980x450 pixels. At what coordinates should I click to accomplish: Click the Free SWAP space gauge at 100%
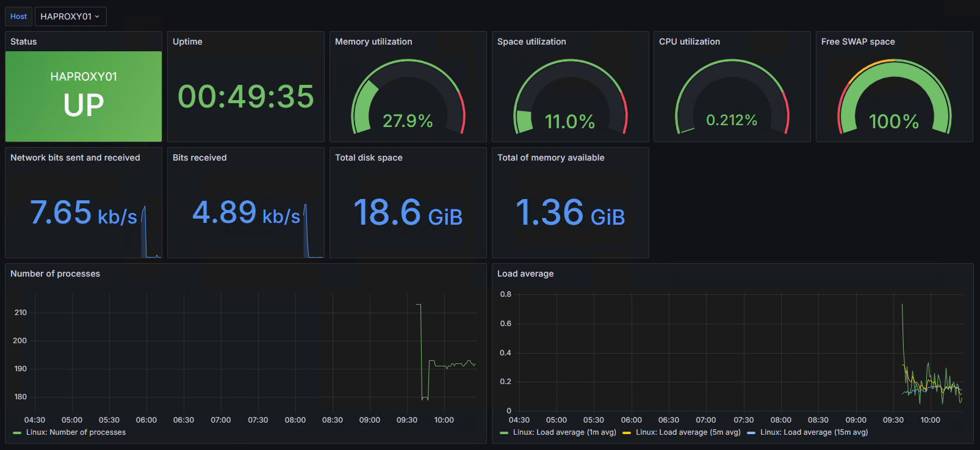894,98
